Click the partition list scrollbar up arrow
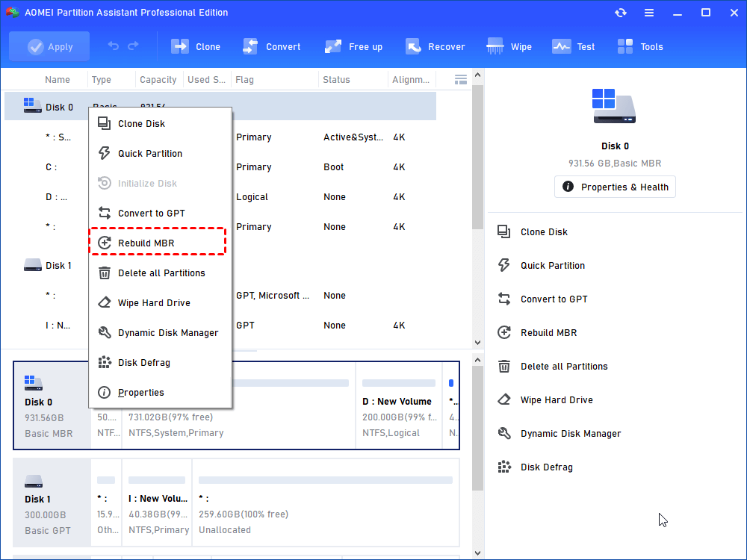The height and width of the screenshot is (560, 747). pyautogui.click(x=477, y=75)
